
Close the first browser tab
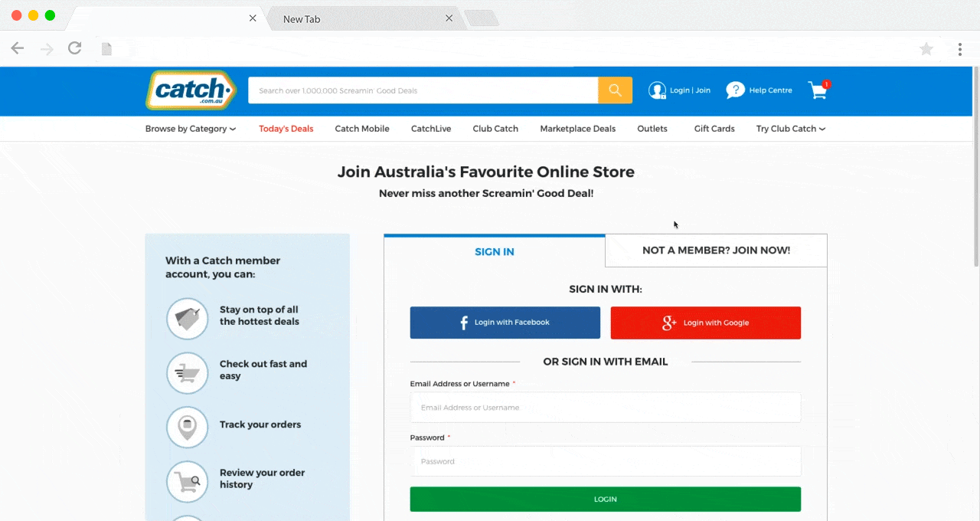[253, 18]
